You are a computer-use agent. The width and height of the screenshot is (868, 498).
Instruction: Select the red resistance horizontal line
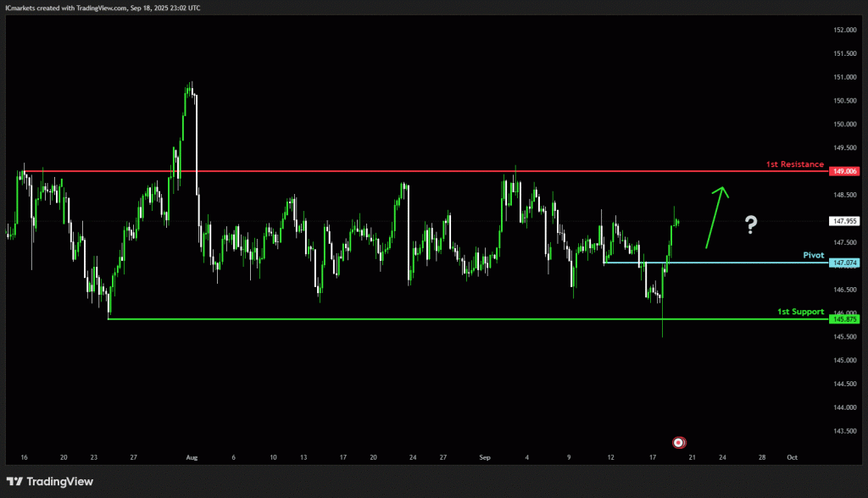coord(426,172)
